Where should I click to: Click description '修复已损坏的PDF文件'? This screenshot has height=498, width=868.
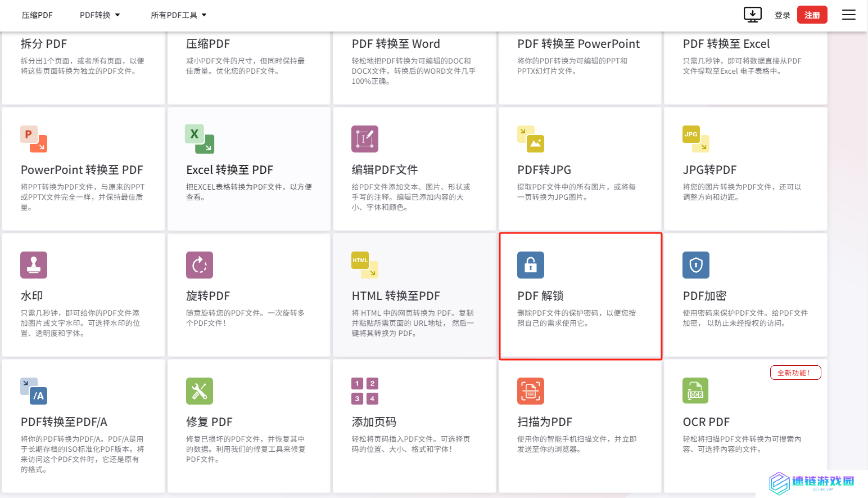[246, 449]
